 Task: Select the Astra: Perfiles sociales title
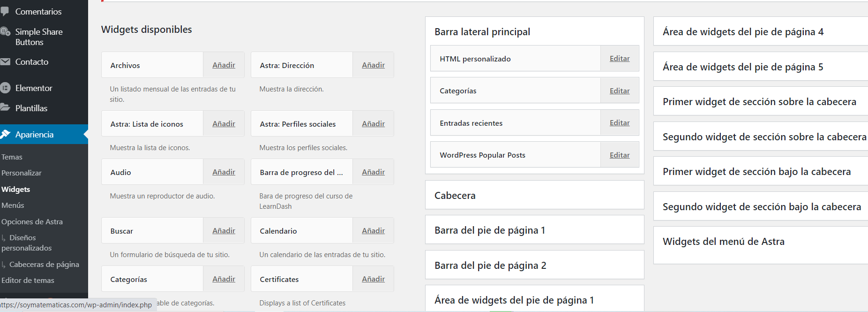coord(298,124)
